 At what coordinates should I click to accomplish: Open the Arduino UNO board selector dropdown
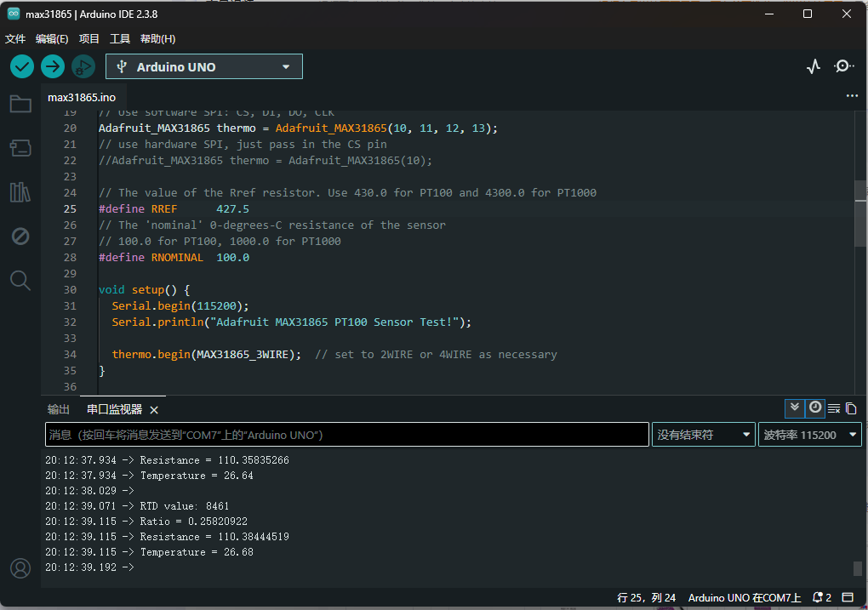(203, 67)
